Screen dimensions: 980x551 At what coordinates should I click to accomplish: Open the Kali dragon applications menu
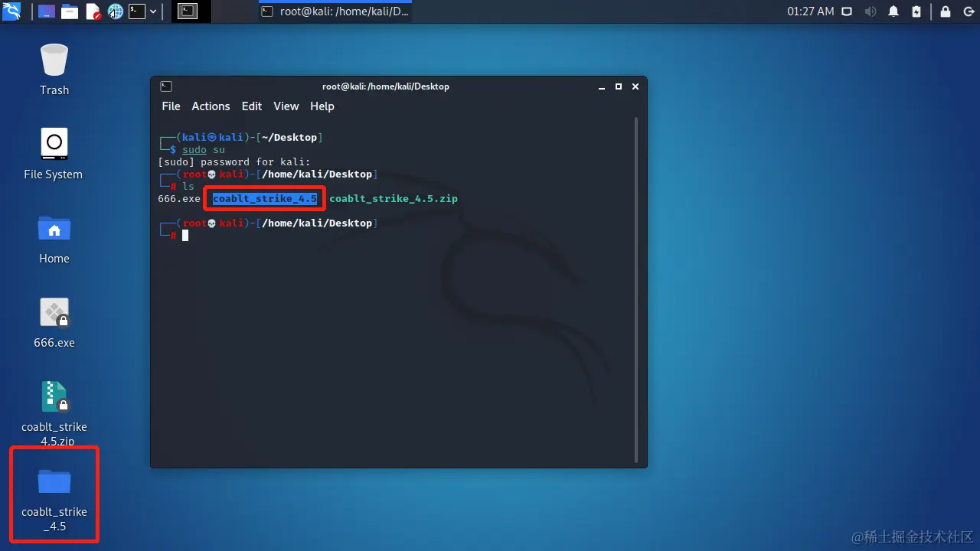point(11,11)
